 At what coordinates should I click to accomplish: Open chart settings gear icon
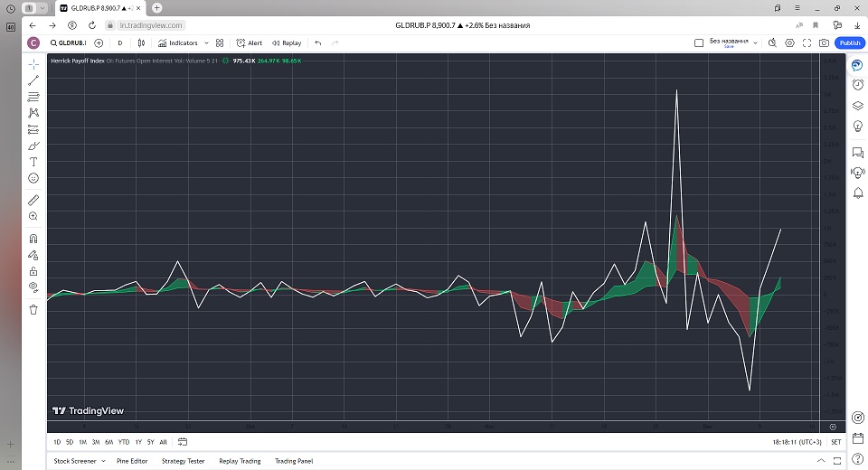tap(789, 42)
